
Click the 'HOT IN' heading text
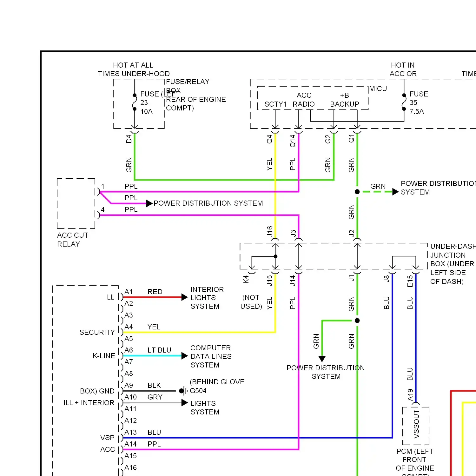coord(403,65)
